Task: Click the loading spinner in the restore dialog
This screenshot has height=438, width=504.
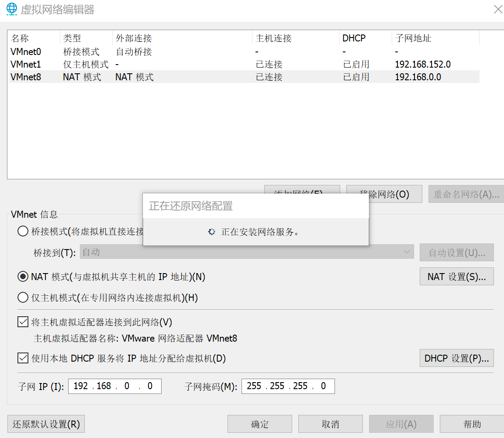Action: pyautogui.click(x=211, y=232)
